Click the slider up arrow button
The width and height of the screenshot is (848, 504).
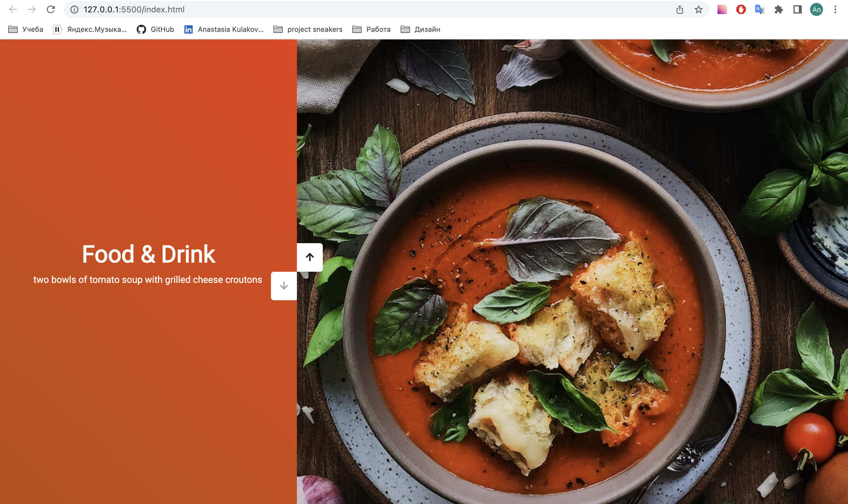coord(310,257)
